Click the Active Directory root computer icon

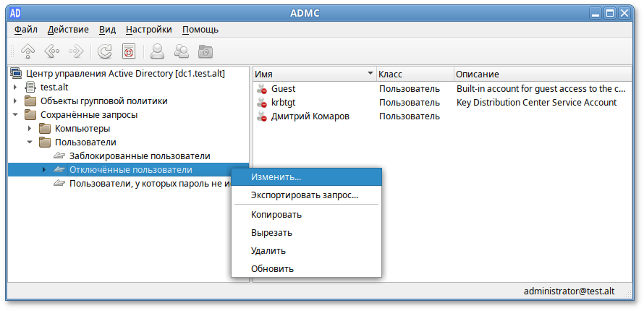(17, 74)
